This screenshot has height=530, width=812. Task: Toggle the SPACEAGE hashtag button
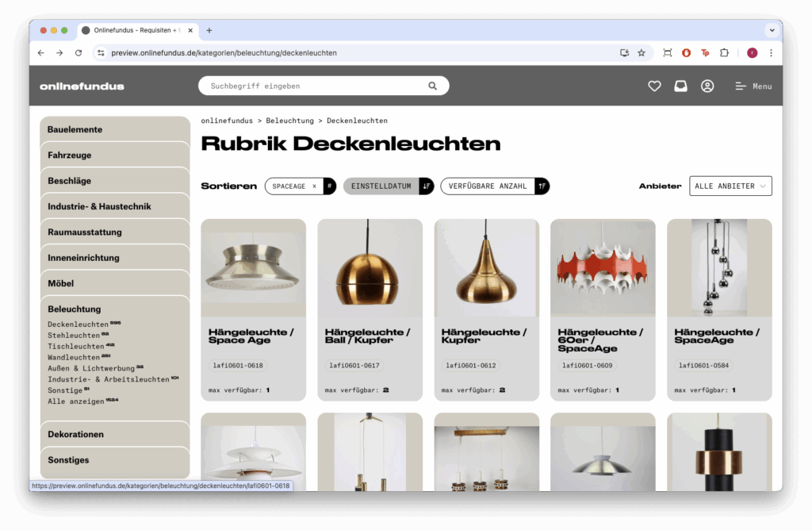tap(329, 186)
